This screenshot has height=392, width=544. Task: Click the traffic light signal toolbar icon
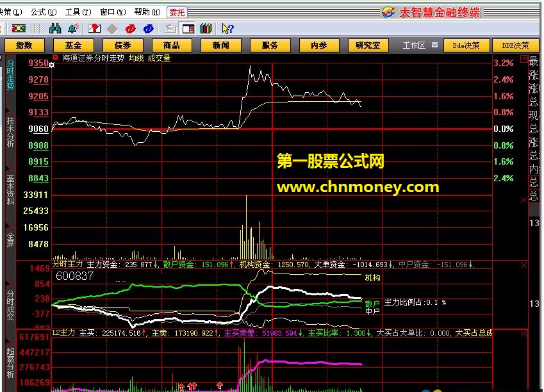(19, 28)
